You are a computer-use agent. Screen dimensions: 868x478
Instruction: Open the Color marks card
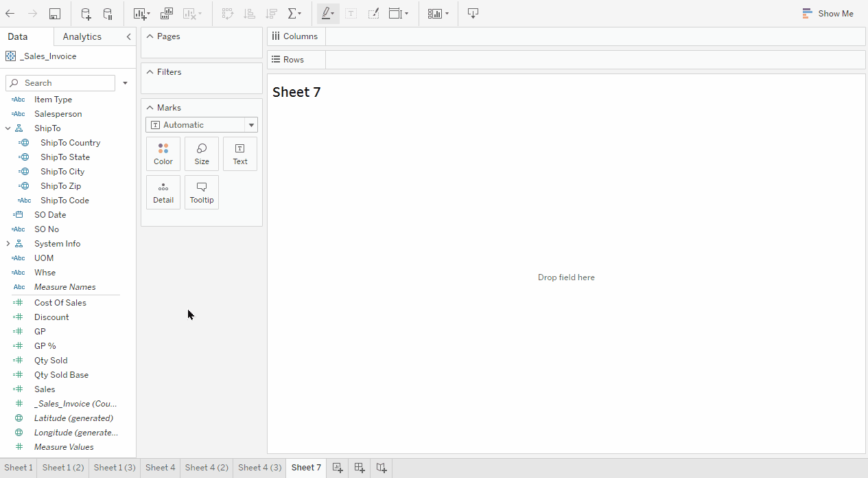pyautogui.click(x=163, y=154)
